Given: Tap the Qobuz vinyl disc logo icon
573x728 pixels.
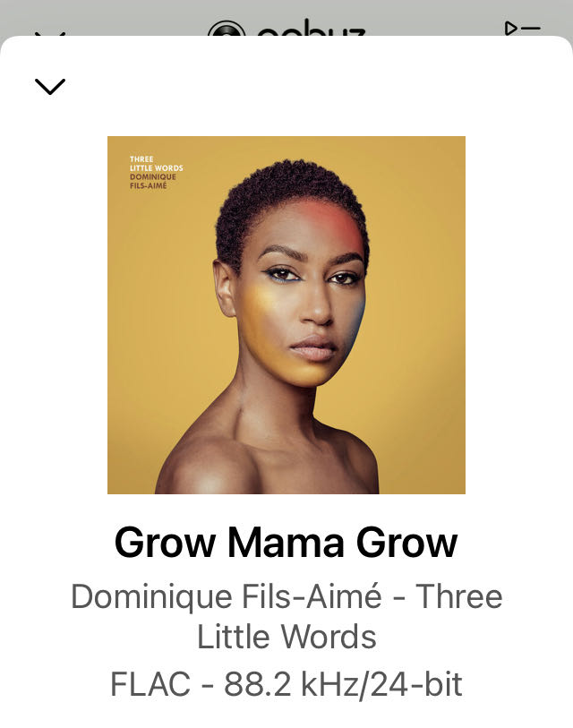Looking at the screenshot, I should tap(227, 29).
